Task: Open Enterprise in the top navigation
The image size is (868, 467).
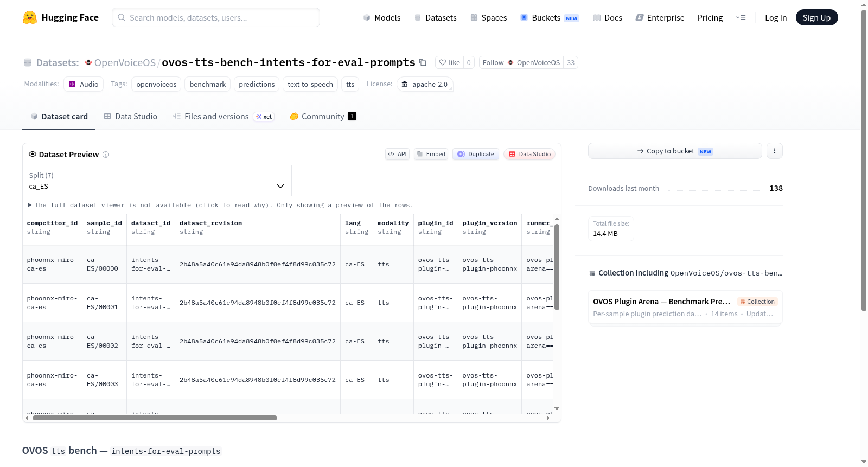Action: 660,17
